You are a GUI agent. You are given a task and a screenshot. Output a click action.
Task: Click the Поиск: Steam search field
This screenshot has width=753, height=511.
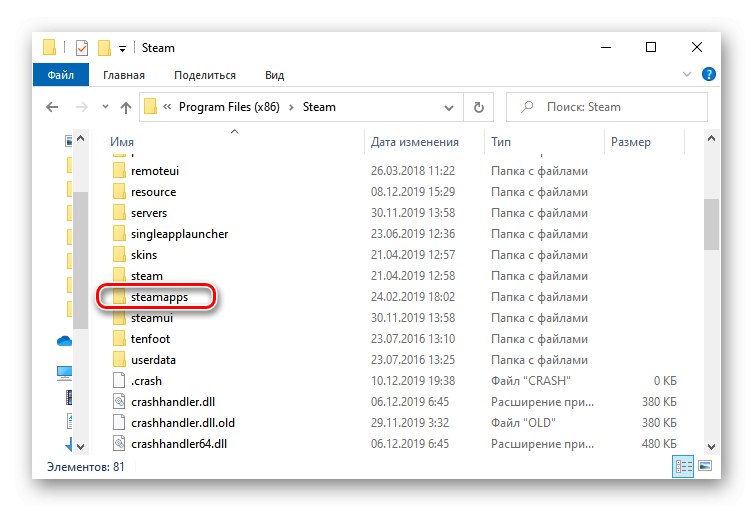pyautogui.click(x=607, y=107)
